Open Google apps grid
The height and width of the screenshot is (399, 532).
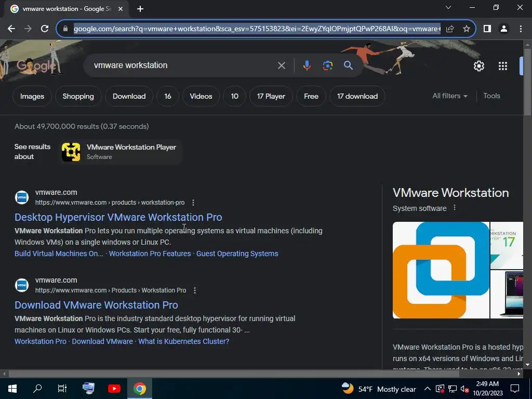(x=503, y=66)
